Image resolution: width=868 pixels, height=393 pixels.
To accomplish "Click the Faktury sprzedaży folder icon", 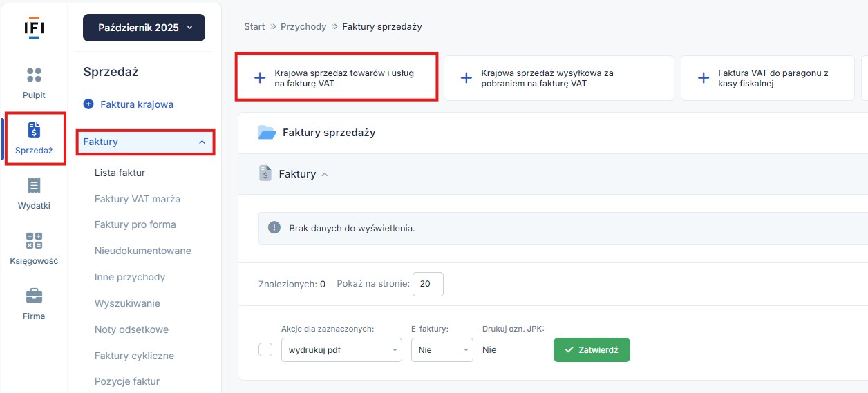I will point(267,132).
